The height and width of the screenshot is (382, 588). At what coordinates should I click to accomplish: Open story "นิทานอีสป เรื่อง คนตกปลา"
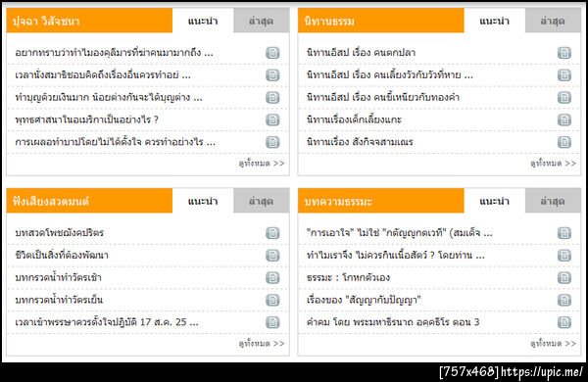coord(361,53)
